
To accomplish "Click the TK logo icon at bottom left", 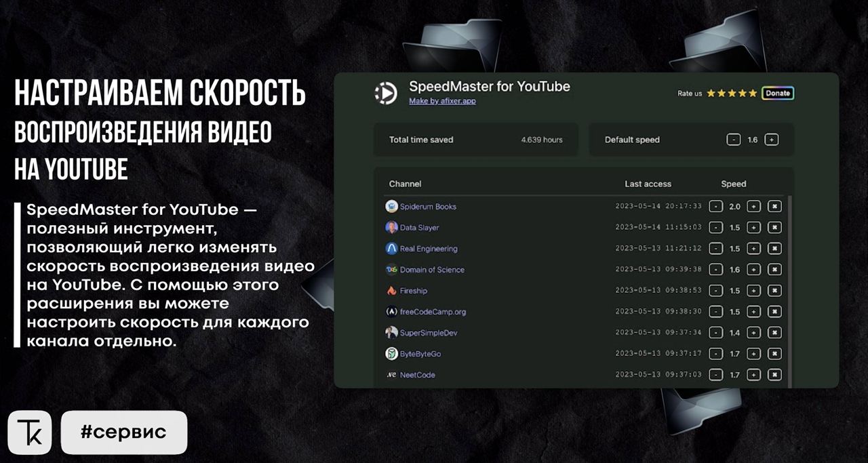I will point(30,432).
